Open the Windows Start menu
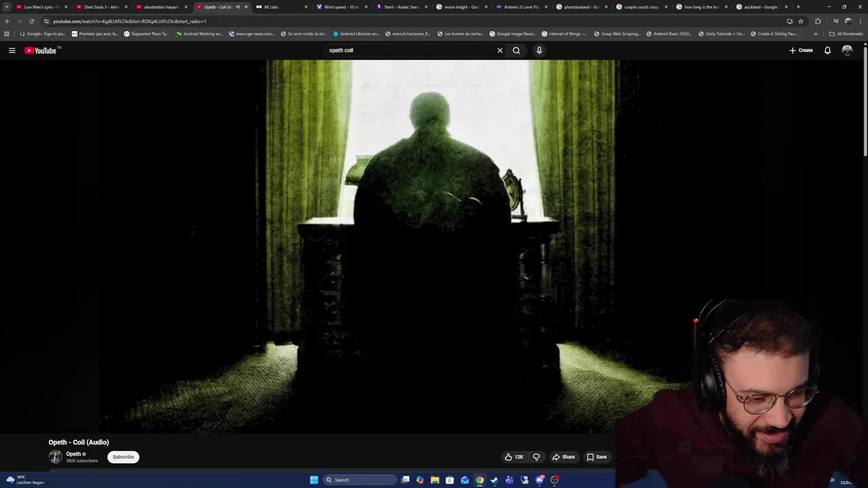The height and width of the screenshot is (488, 868). [314, 480]
